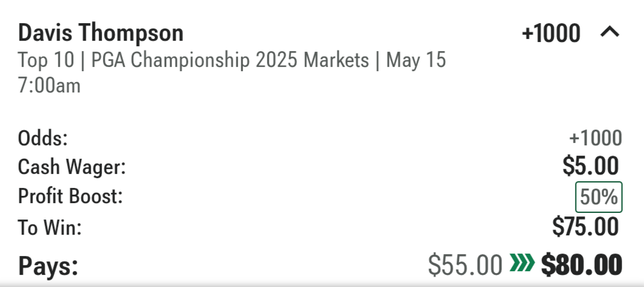Click the "To Win:" label
Image resolution: width=644 pixels, height=287 pixels.
pyautogui.click(x=50, y=228)
